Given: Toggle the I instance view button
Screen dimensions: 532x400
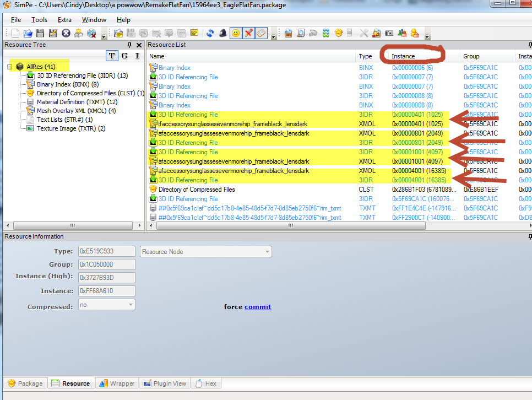Looking at the screenshot, I should click(x=137, y=56).
